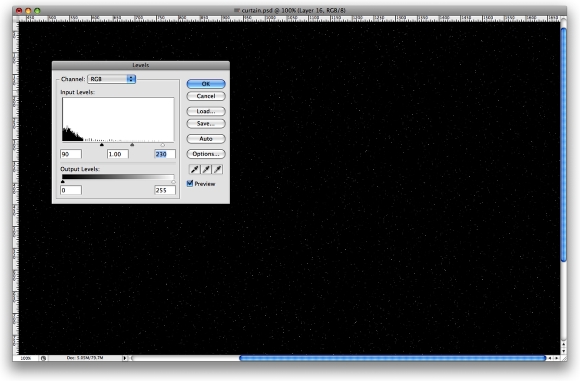Select the black point eyedropper
580x381 pixels.
(195, 169)
